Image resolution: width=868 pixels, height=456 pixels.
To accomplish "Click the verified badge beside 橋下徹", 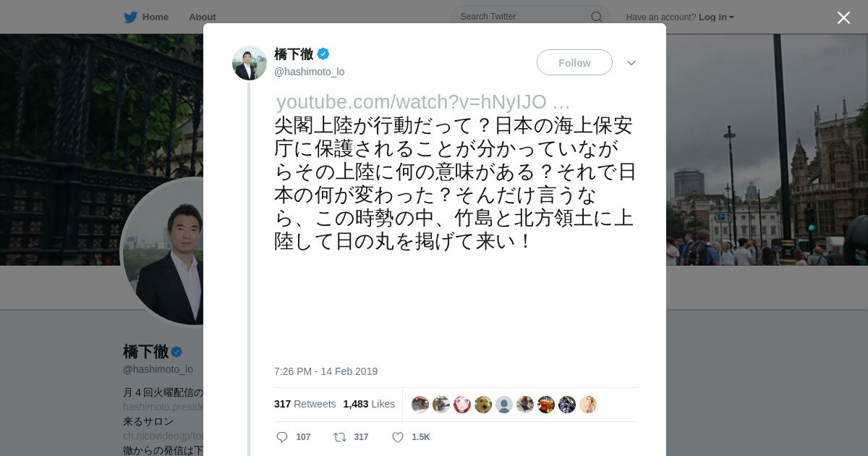I will click(323, 54).
